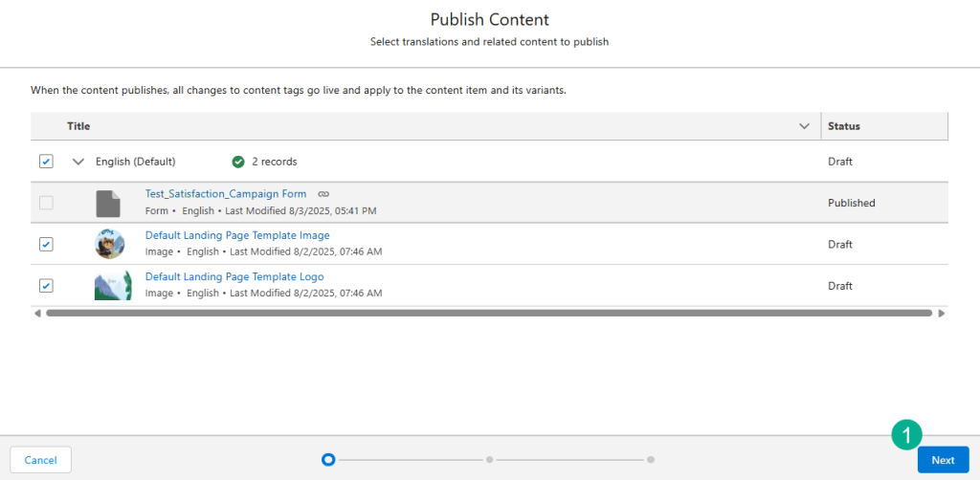This screenshot has height=480, width=980.
Task: Click the Default Landing Page Template Logo thumbnail
Action: [x=112, y=285]
